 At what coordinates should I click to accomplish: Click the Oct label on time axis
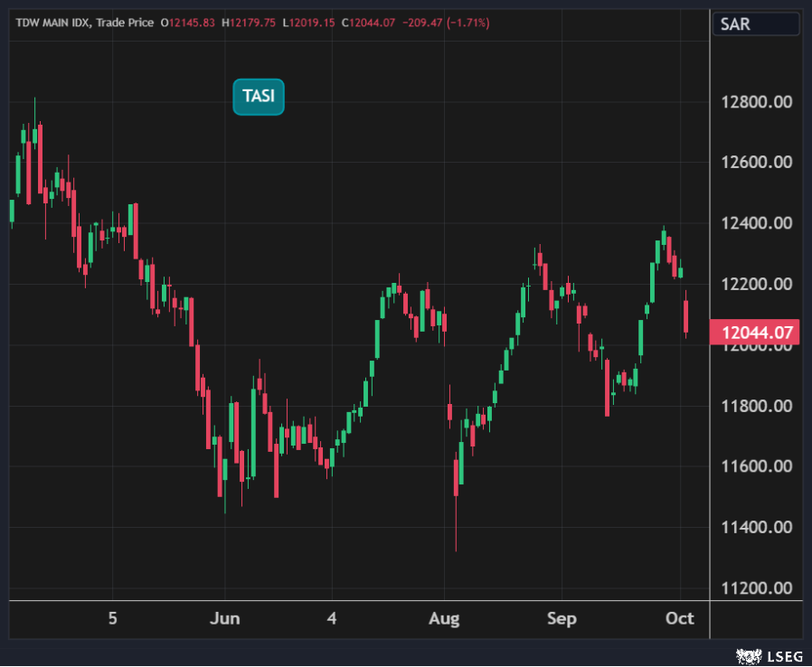679,619
